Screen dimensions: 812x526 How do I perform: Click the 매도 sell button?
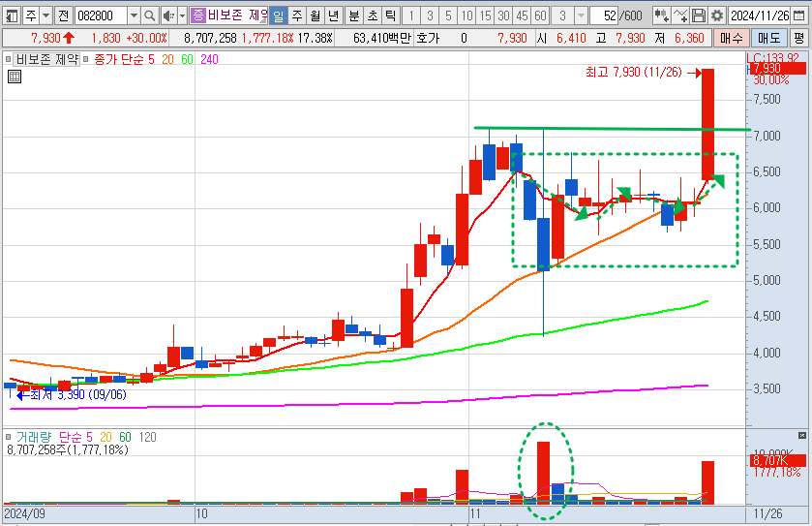769,38
